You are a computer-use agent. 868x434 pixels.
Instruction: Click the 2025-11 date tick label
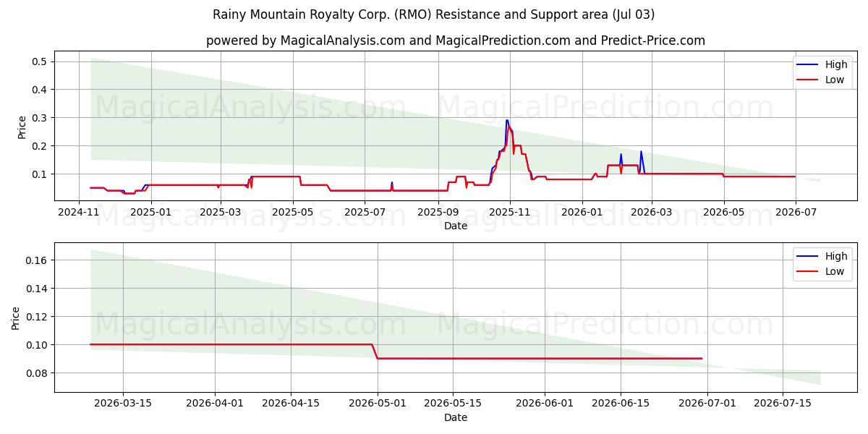pyautogui.click(x=510, y=213)
